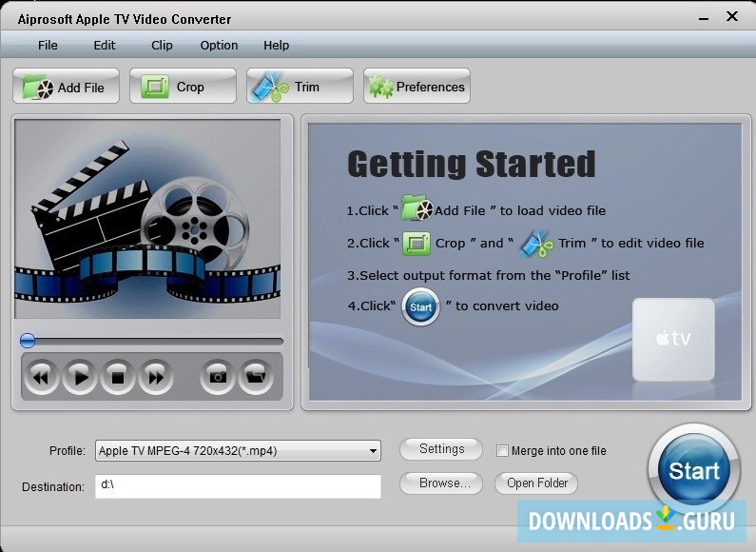Viewport: 756px width, 552px height.
Task: Click small Start icon in step 4
Action: coord(420,306)
